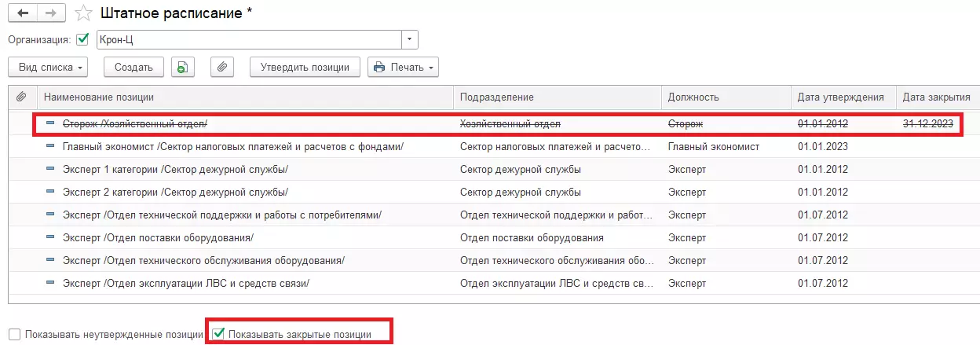
Task: Open the Печать dropdown menu
Action: coord(403,68)
